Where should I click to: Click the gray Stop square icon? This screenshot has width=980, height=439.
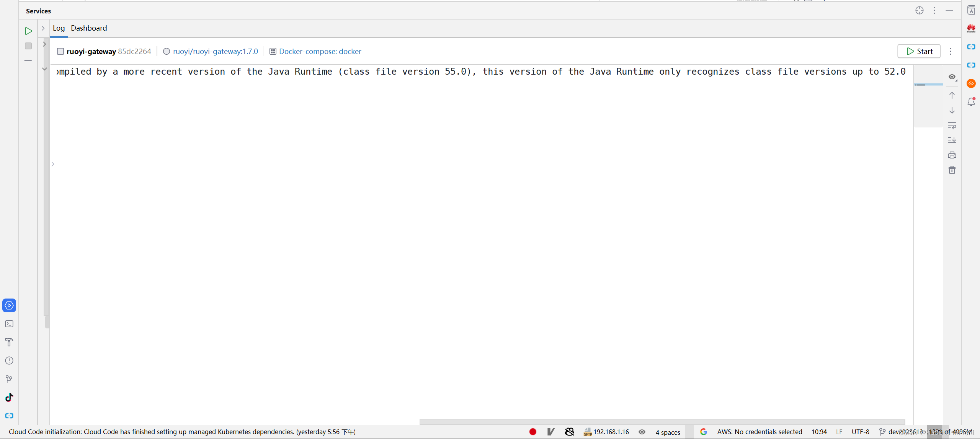(28, 46)
